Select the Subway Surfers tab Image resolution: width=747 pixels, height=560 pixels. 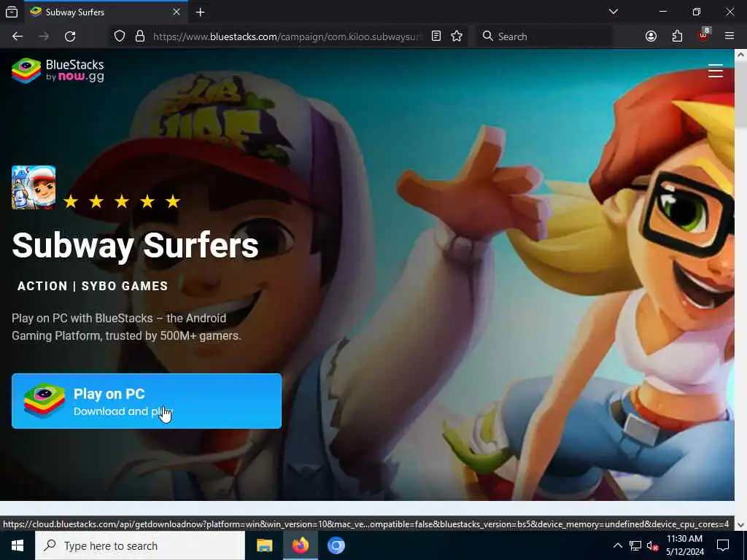click(x=106, y=12)
